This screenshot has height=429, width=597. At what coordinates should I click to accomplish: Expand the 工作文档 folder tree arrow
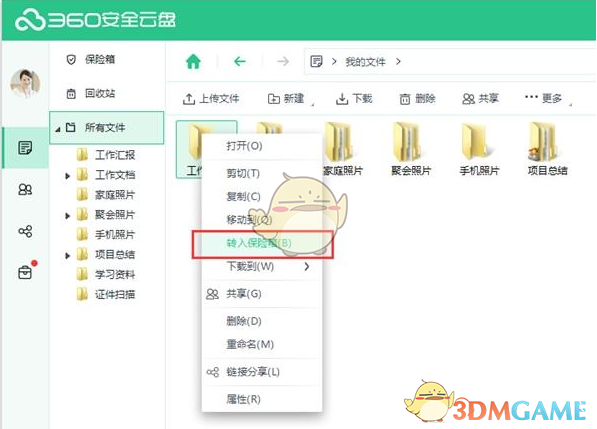point(67,176)
